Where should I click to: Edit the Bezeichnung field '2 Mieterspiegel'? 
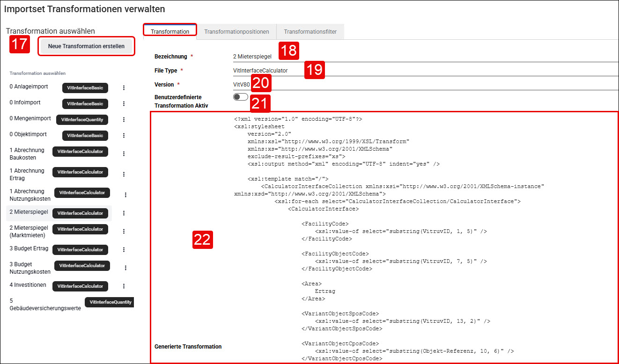coord(425,56)
